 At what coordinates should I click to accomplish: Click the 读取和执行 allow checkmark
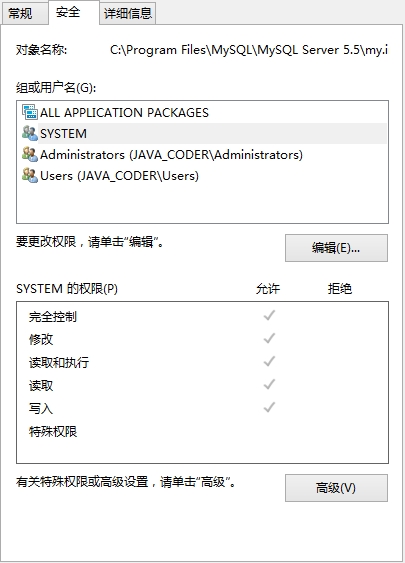pos(269,362)
